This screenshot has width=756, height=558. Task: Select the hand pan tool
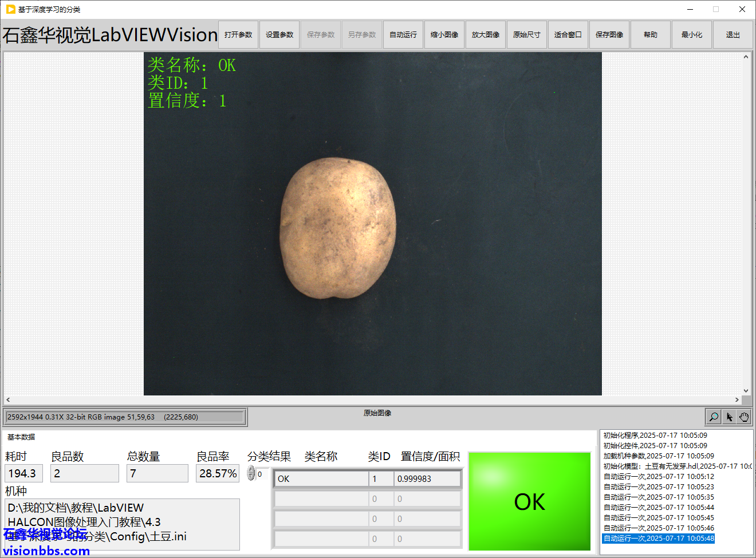(744, 417)
